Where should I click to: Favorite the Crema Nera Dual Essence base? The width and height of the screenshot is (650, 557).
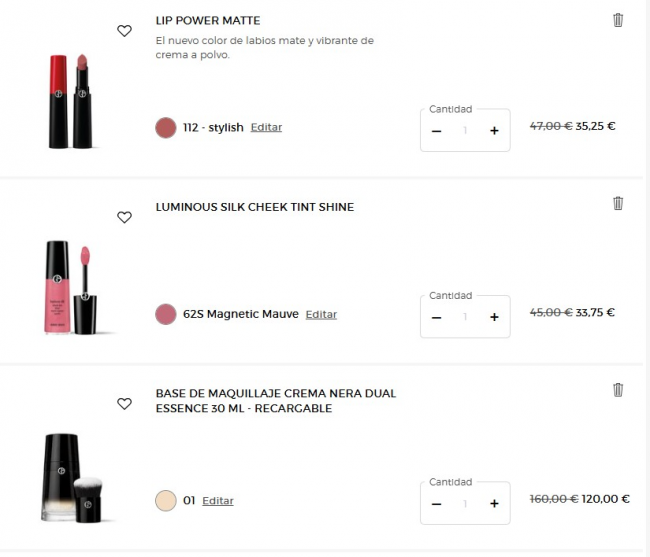point(124,404)
